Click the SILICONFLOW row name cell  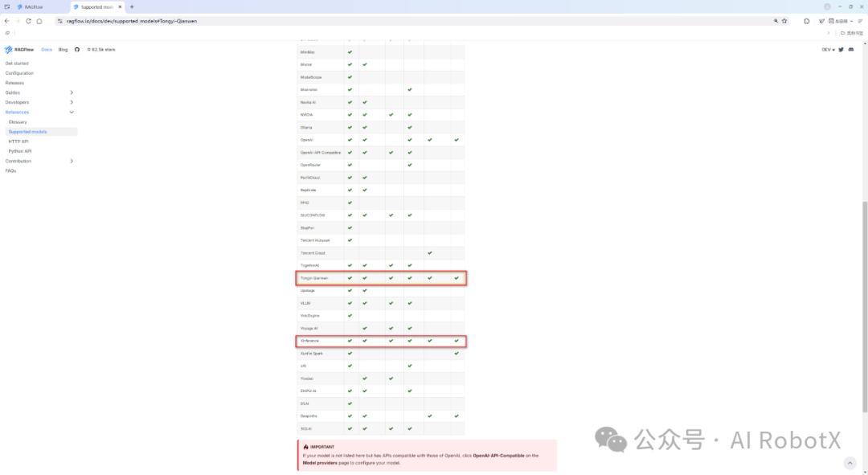(321, 215)
